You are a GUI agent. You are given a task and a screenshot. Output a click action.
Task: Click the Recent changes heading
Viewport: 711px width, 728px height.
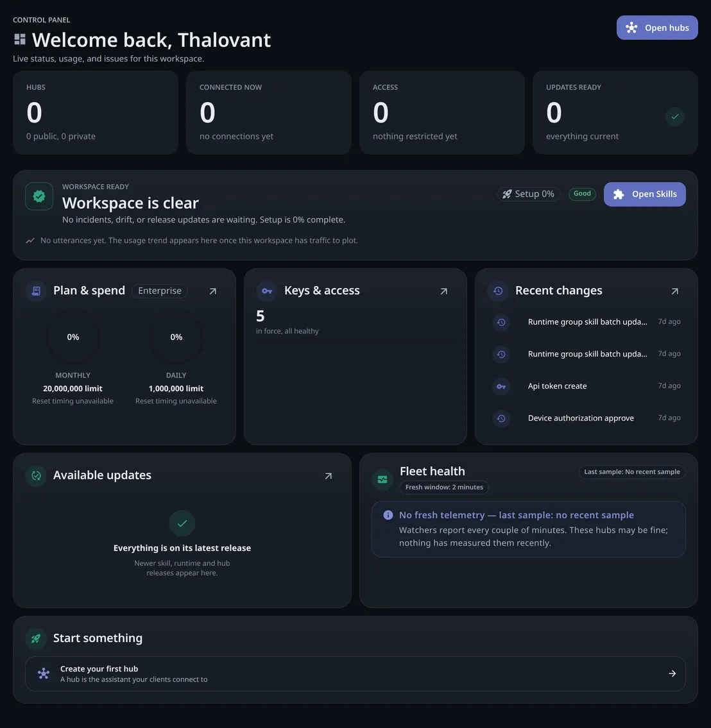click(559, 291)
